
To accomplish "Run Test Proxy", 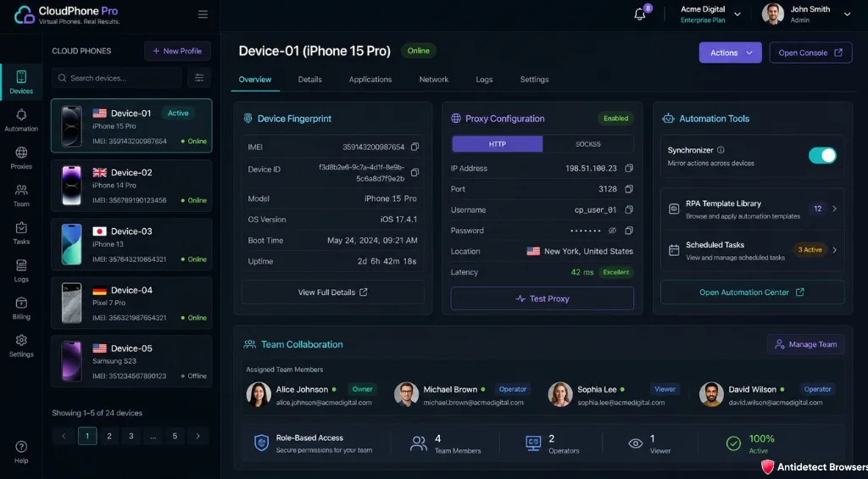I will (542, 298).
